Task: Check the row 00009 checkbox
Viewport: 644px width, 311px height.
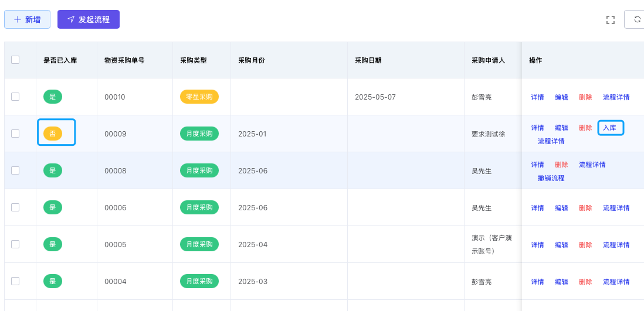Action: tap(15, 134)
